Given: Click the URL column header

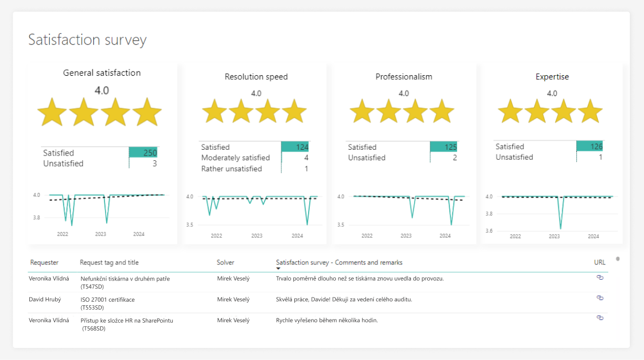Looking at the screenshot, I should 599,262.
